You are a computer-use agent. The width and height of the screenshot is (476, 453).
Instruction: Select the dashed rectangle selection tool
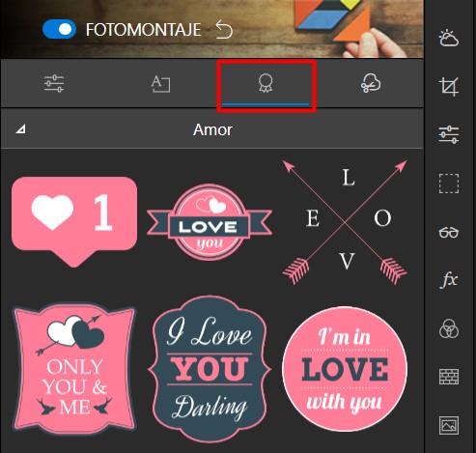coord(449,184)
